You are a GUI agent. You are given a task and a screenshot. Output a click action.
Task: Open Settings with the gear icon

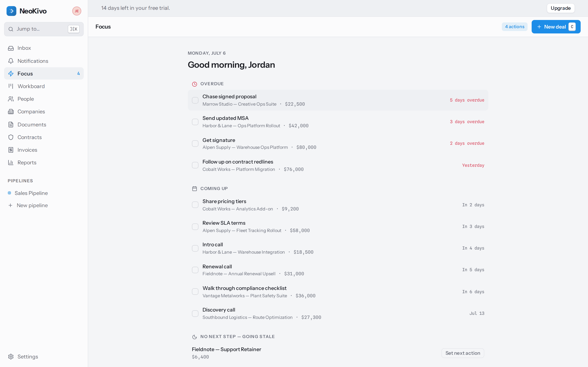pos(11,357)
